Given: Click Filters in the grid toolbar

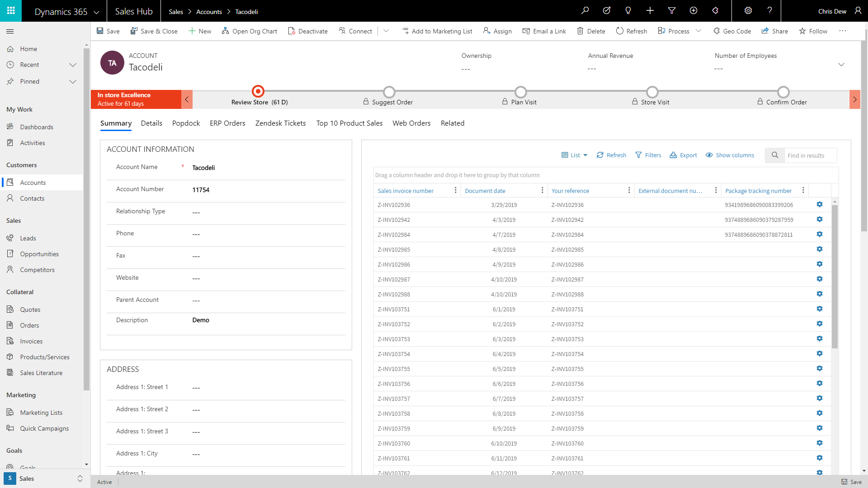Looking at the screenshot, I should (648, 155).
